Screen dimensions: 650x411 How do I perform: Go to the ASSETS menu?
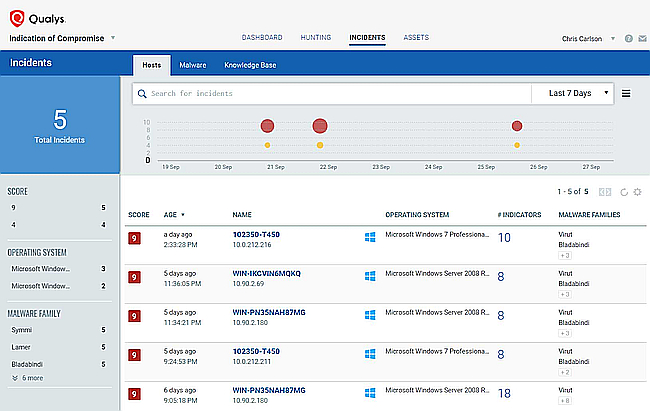tap(416, 38)
